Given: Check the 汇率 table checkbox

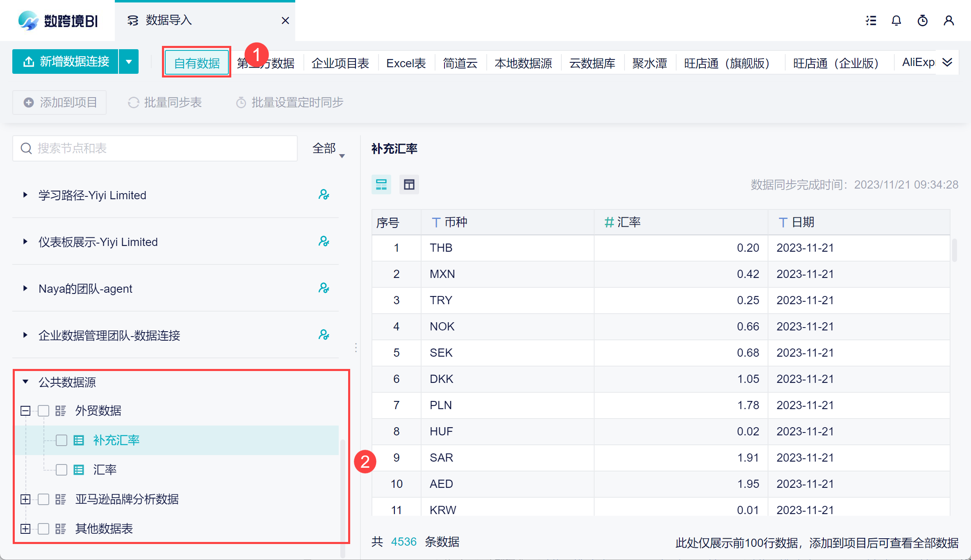Looking at the screenshot, I should point(62,470).
